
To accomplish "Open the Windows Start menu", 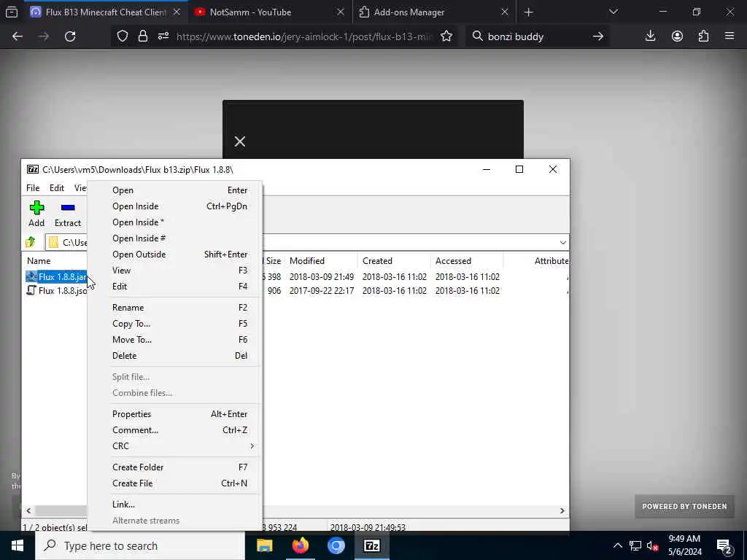I will (18, 545).
